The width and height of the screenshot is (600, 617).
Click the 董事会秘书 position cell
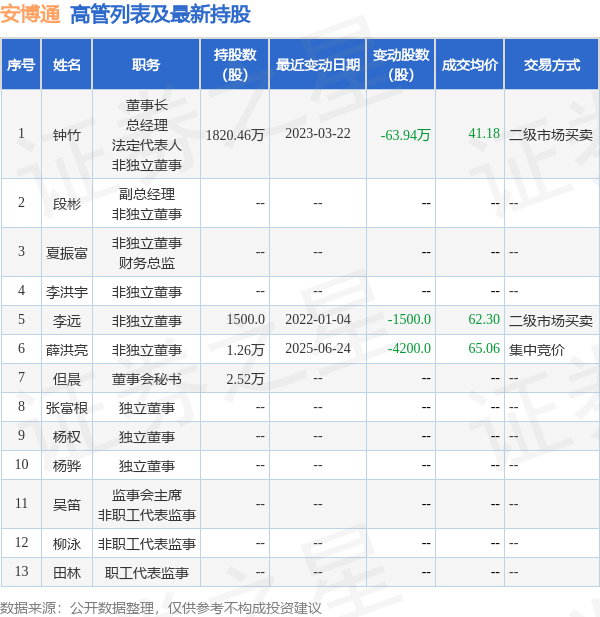(x=146, y=379)
